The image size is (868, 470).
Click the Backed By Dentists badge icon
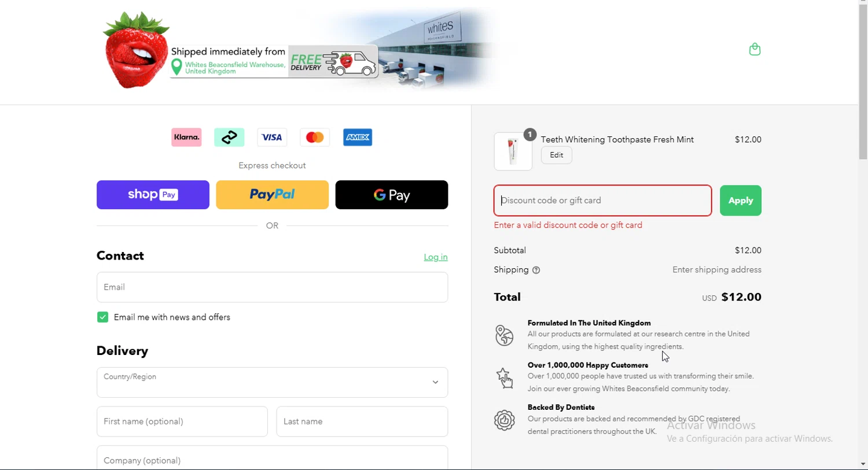coord(504,420)
